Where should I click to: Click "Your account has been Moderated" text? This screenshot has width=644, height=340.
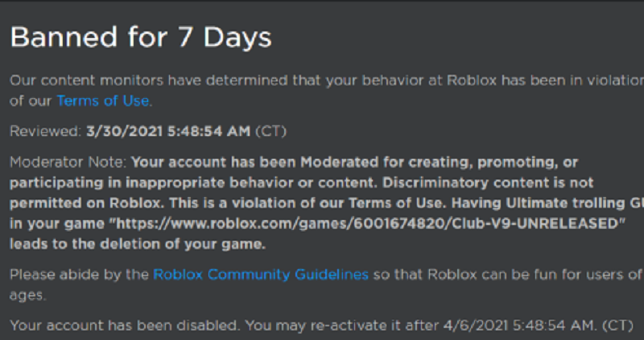point(254,162)
